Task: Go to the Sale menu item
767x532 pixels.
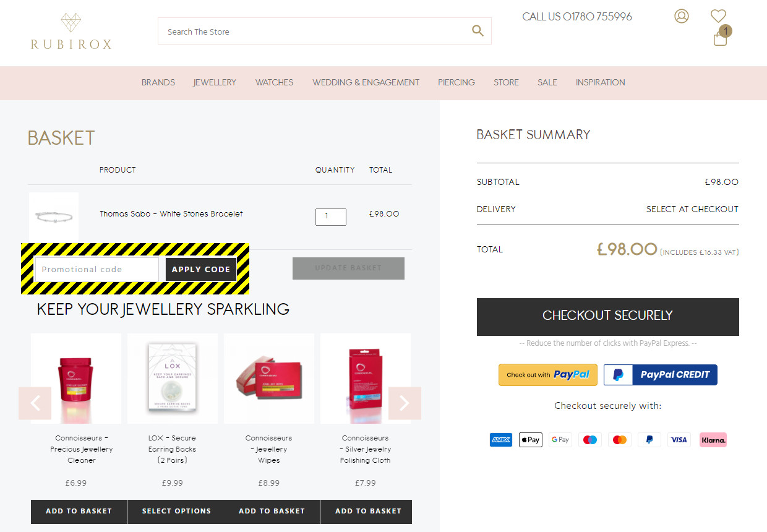Action: 547,82
